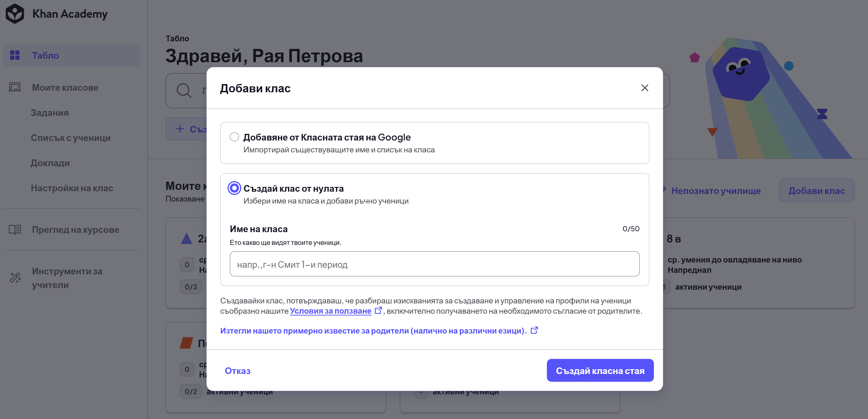Screen dimensions: 868x419
Task: Click the red parallelogram class icon
Action: tap(186, 343)
